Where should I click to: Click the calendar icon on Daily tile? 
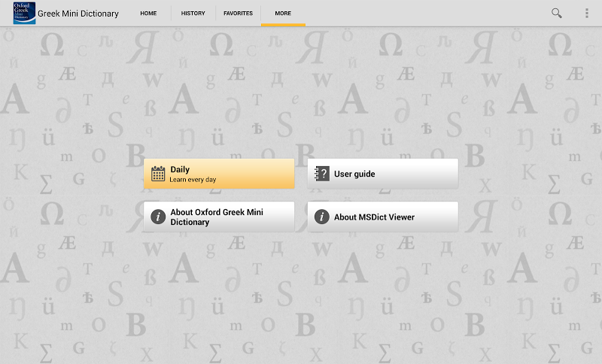click(x=158, y=174)
